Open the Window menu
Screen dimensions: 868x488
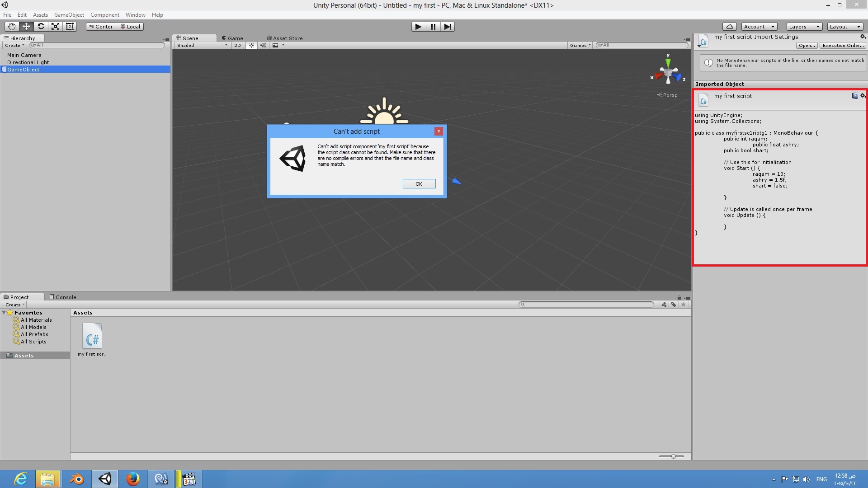(x=136, y=15)
